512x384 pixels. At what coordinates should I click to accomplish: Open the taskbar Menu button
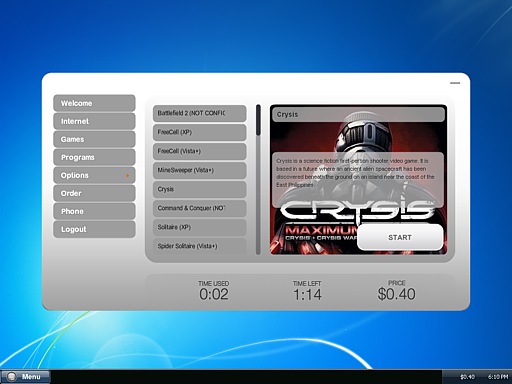pos(25,377)
